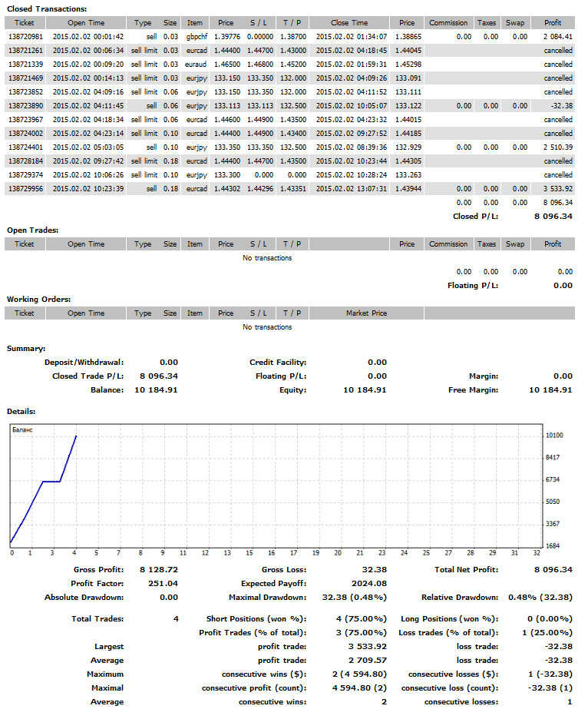Click the Floating P/L label under Open Trades

473,285
